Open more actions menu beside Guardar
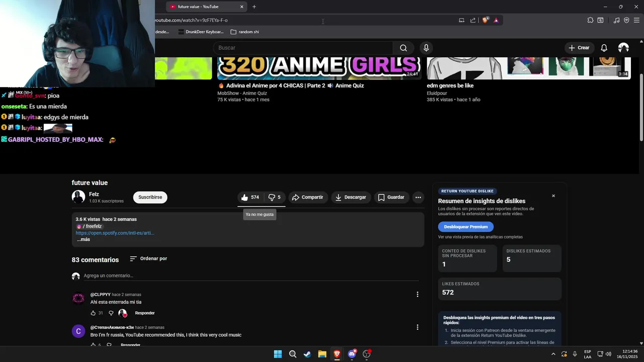The image size is (644, 362). (x=418, y=197)
